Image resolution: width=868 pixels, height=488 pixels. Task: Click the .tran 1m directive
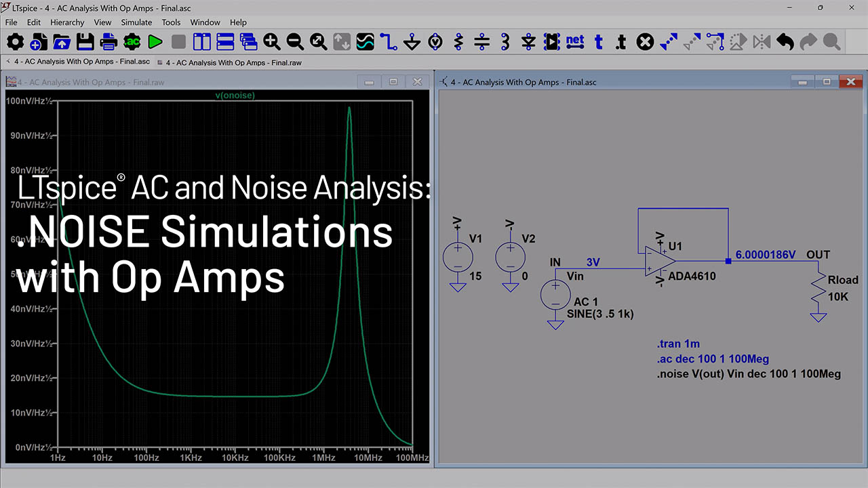(x=678, y=344)
